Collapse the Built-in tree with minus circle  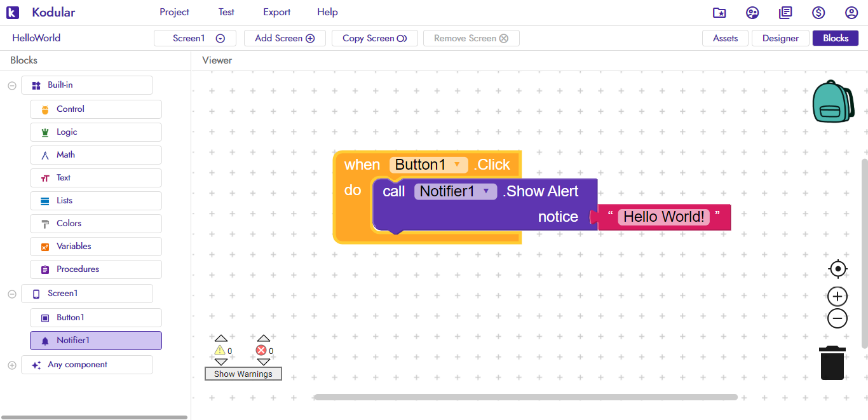[x=12, y=86]
